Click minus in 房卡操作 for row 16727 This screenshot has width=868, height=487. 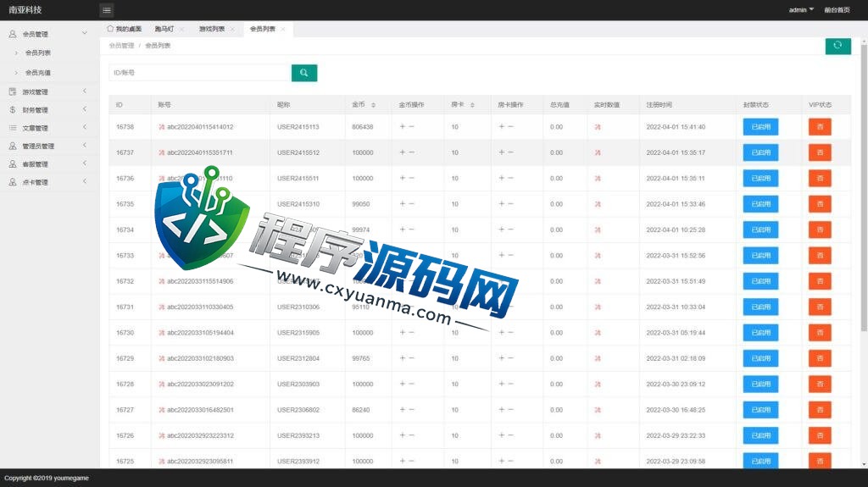coord(510,410)
